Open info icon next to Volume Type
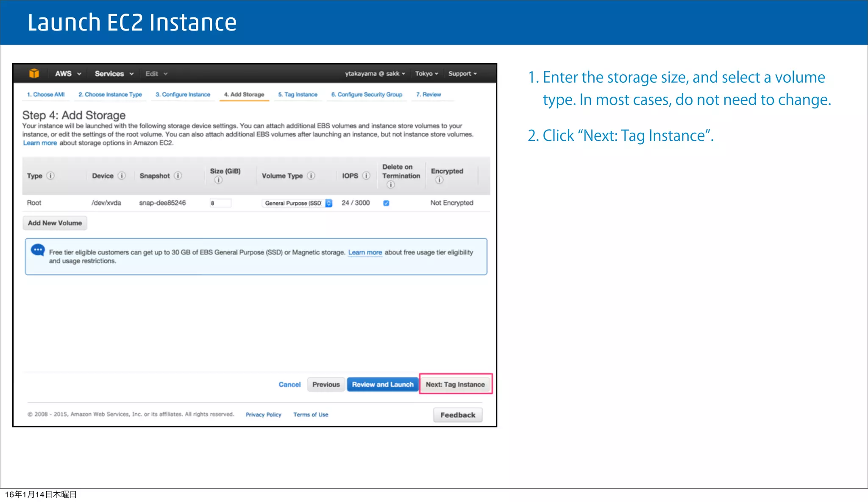 tap(311, 176)
